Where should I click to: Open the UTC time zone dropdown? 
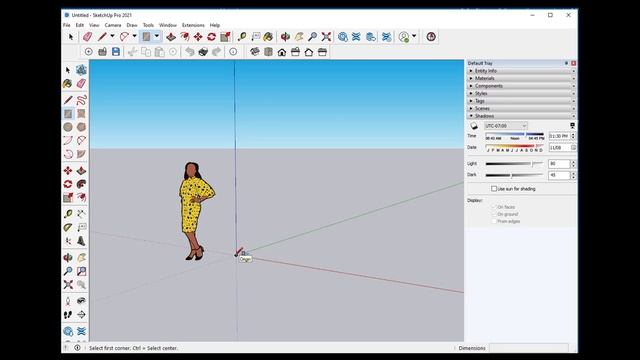[x=506, y=126]
